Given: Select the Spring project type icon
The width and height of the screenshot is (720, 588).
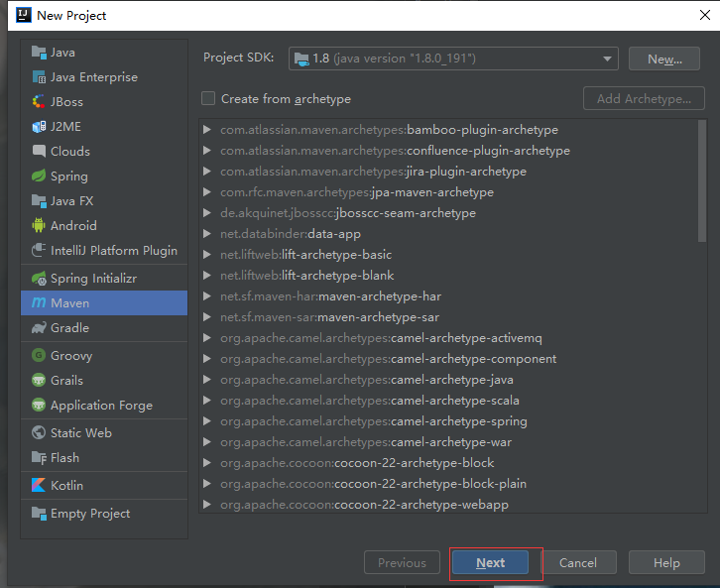Looking at the screenshot, I should click(40, 176).
